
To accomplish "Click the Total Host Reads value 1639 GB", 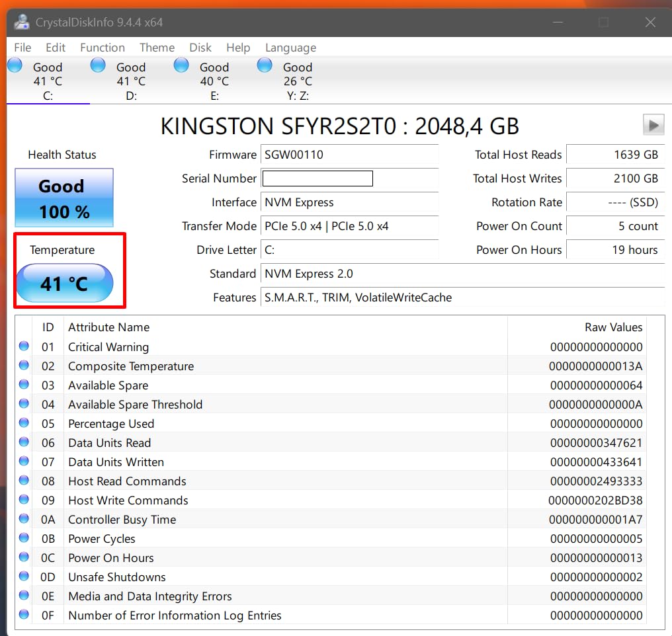I will coord(615,155).
